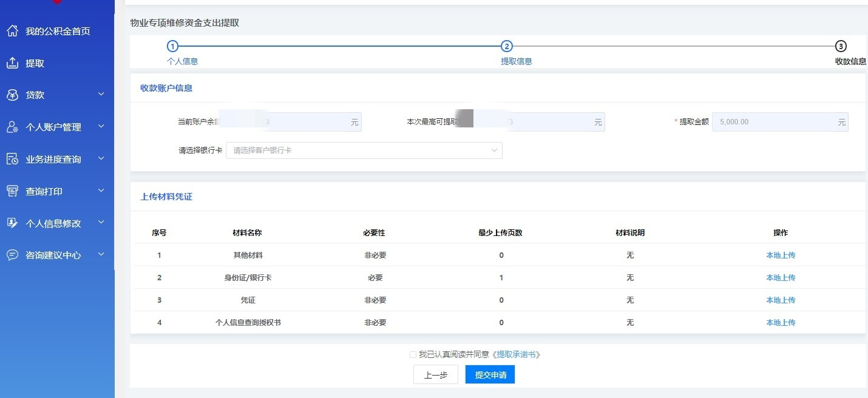The width and height of the screenshot is (868, 398).
Task: Click the person icon for 个人账户管理
Action: click(12, 127)
